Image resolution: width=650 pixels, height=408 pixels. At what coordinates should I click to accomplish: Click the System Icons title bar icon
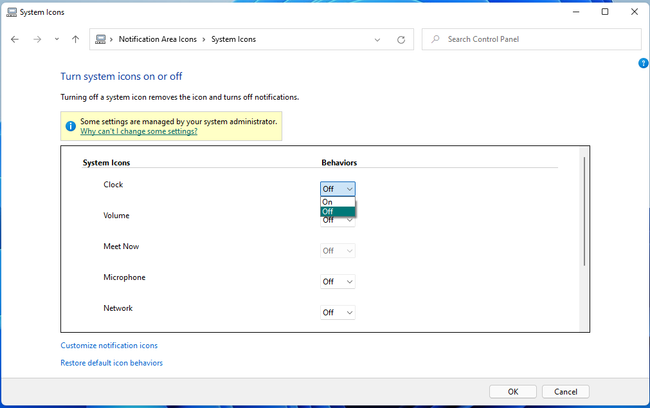pos(12,12)
